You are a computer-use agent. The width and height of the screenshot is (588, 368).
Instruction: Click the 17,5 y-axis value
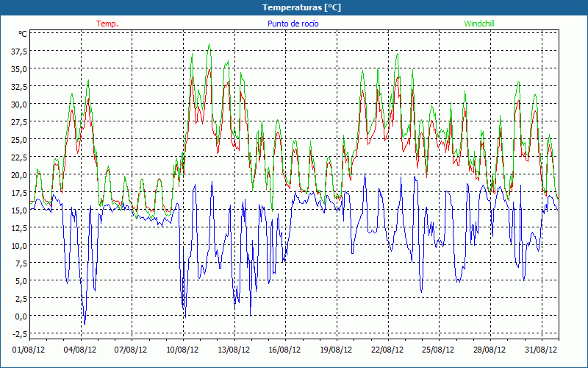point(19,193)
